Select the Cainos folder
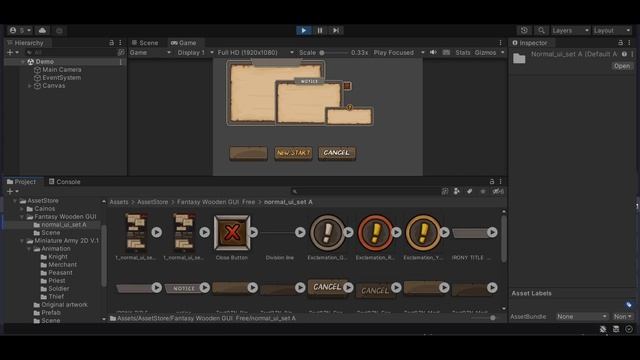 point(44,209)
